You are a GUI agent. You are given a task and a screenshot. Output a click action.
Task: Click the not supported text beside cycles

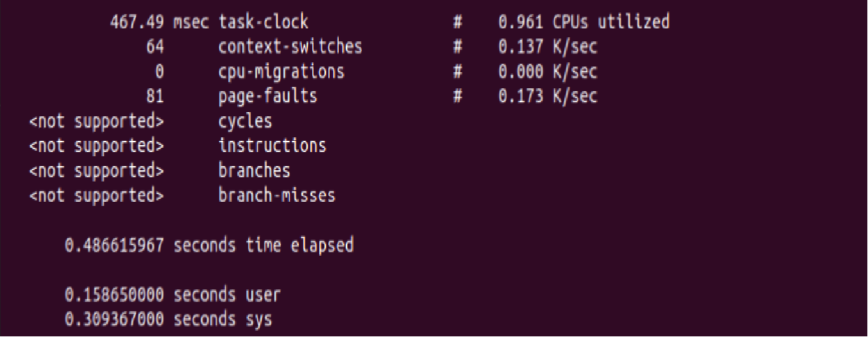pyautogui.click(x=97, y=121)
